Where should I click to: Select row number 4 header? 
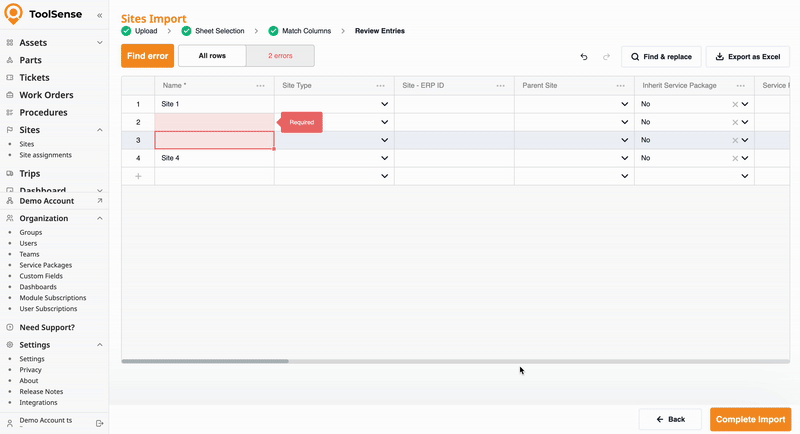click(x=138, y=158)
